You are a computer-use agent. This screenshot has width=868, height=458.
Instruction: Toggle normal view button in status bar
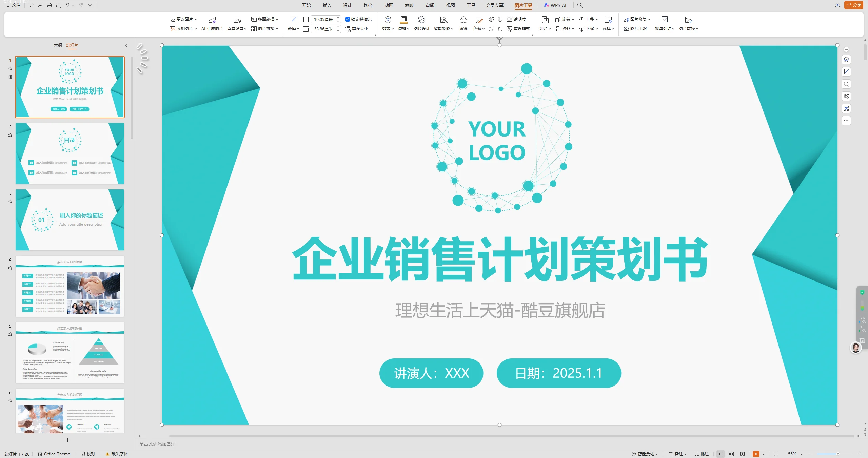point(721,454)
